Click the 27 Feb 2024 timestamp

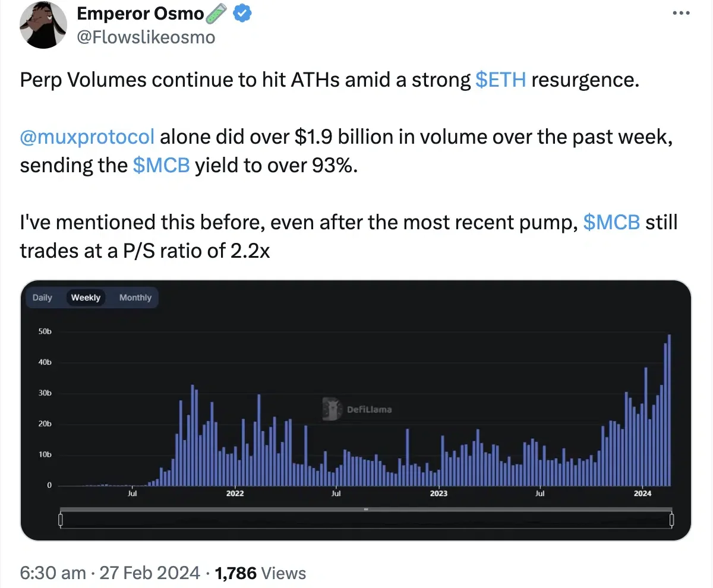click(x=150, y=573)
